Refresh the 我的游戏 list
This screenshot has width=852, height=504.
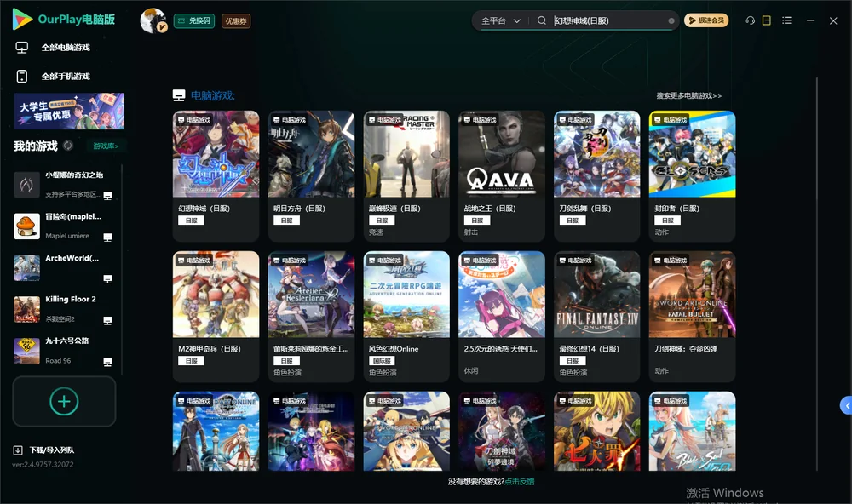[68, 146]
